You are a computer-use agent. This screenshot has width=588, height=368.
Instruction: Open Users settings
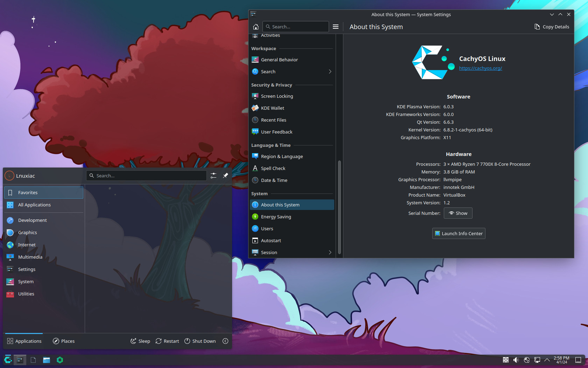click(x=292, y=229)
